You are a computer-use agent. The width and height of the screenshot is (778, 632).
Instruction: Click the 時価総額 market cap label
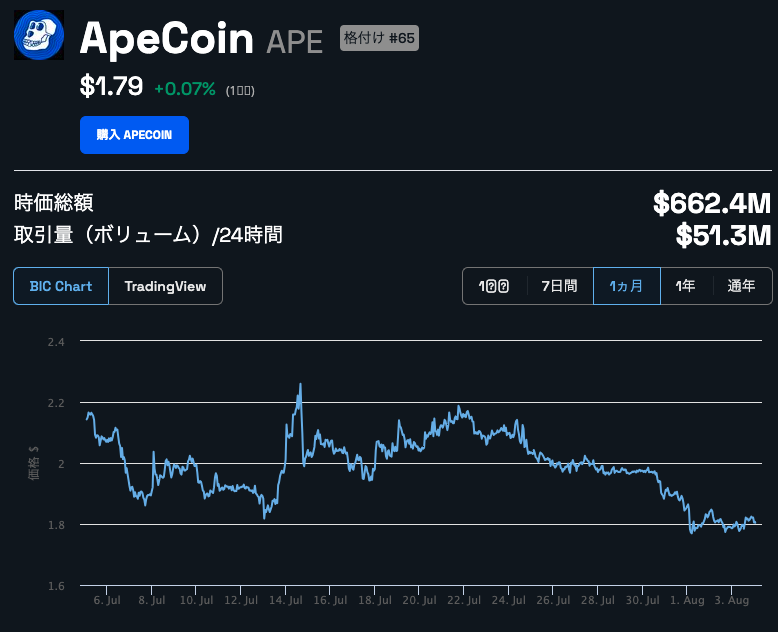coord(54,203)
